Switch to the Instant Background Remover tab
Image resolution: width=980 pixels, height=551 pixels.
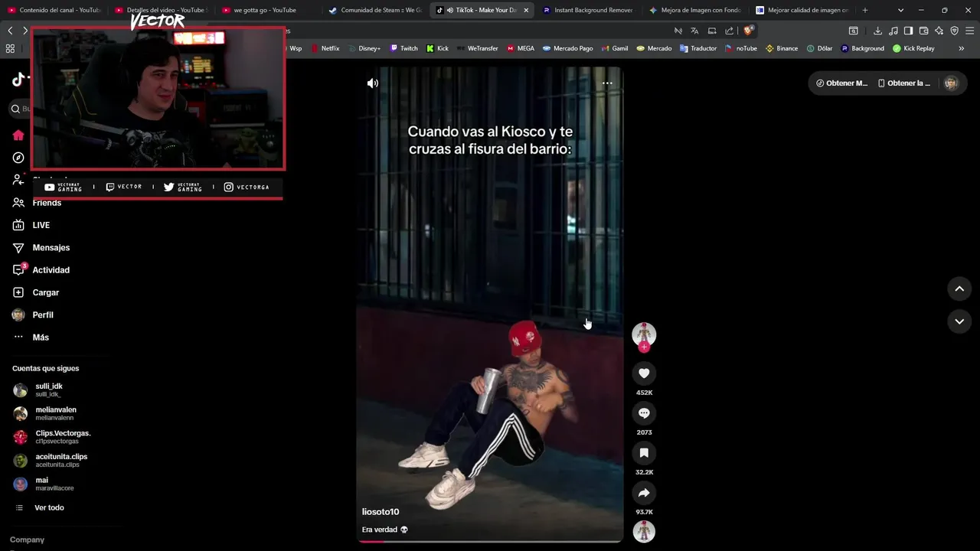click(x=588, y=10)
